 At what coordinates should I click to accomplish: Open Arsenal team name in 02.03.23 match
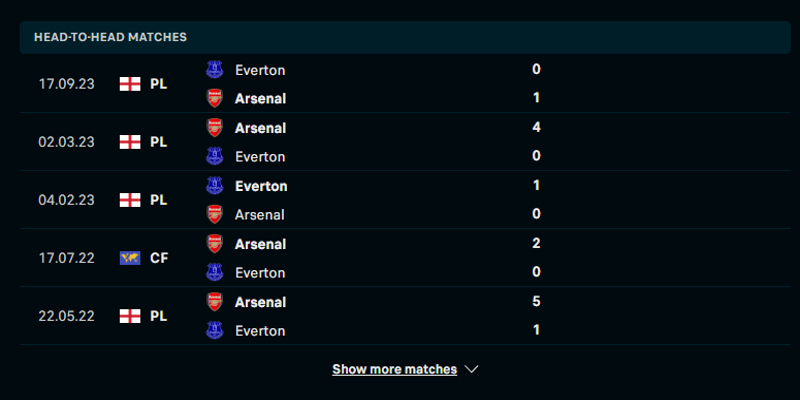(x=260, y=128)
